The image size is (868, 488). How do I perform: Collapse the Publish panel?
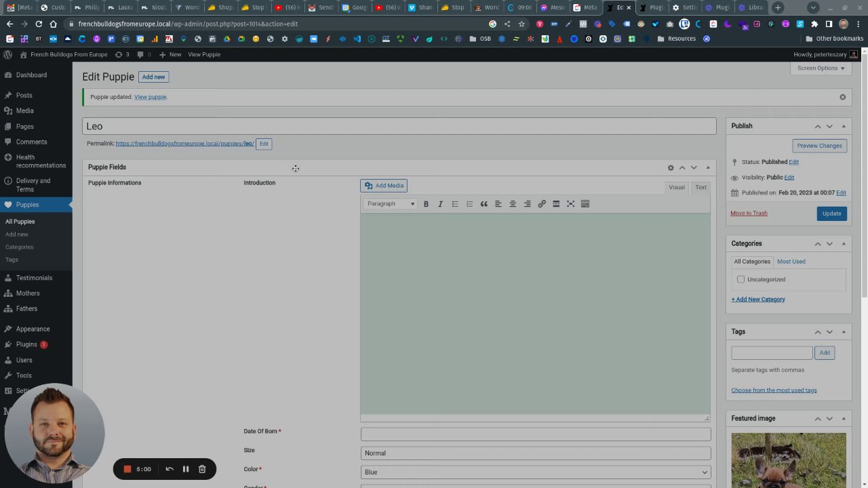[844, 126]
